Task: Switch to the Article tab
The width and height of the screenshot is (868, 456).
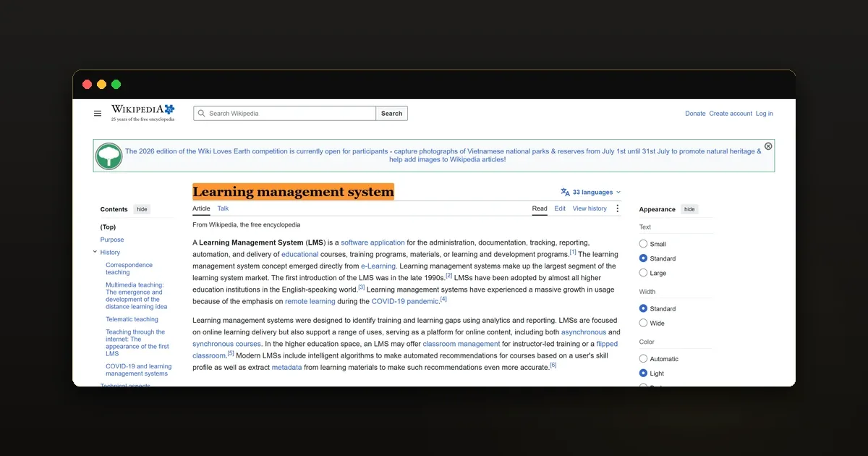Action: point(201,208)
